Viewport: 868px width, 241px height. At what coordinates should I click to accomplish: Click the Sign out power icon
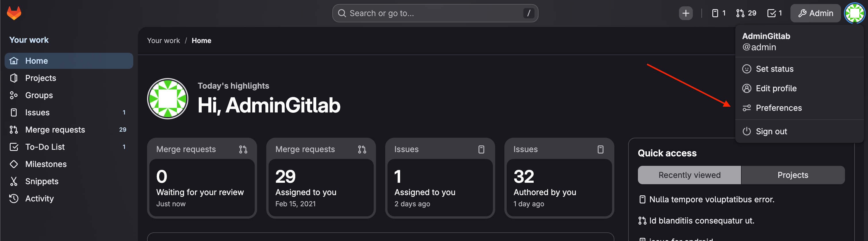[747, 131]
